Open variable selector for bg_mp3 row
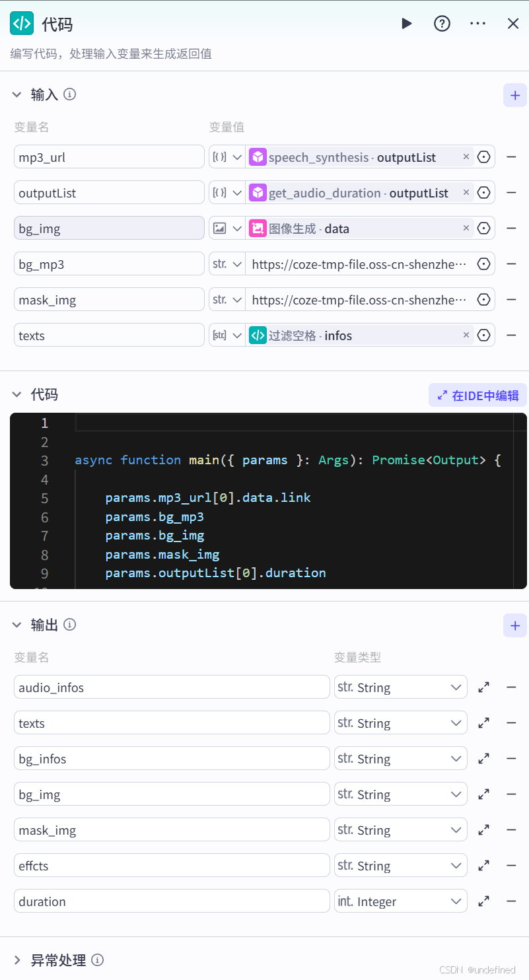 tap(484, 264)
